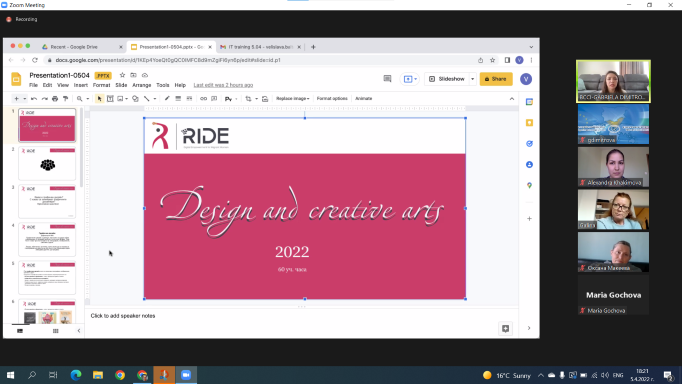Activate the Paint format tool

point(65,99)
